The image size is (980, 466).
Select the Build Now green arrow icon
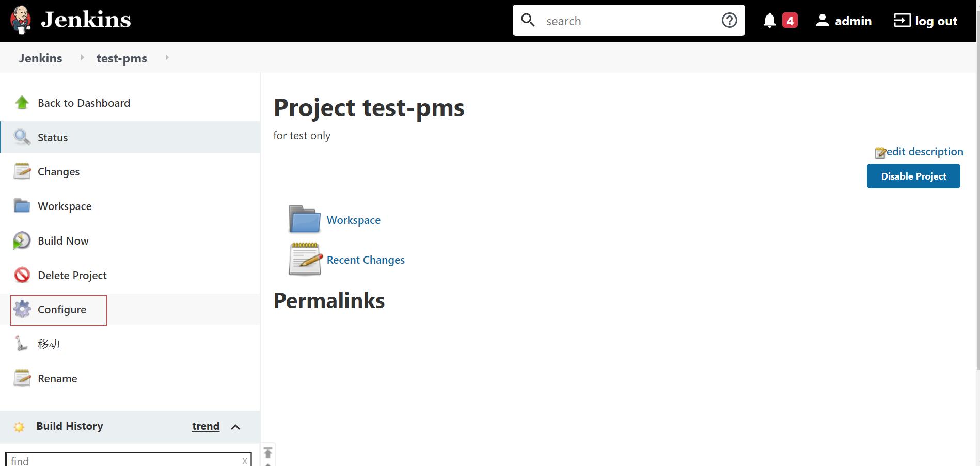[x=21, y=240]
